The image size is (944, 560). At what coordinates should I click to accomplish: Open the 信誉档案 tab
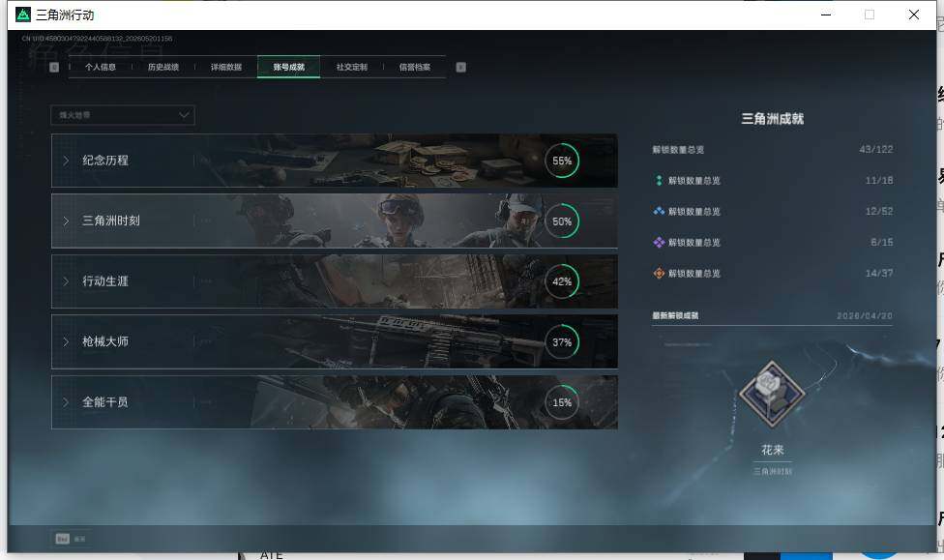[x=414, y=67]
